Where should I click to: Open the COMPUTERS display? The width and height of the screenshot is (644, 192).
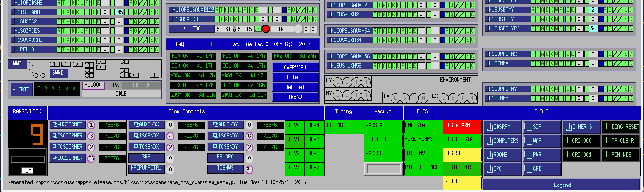tap(502, 141)
